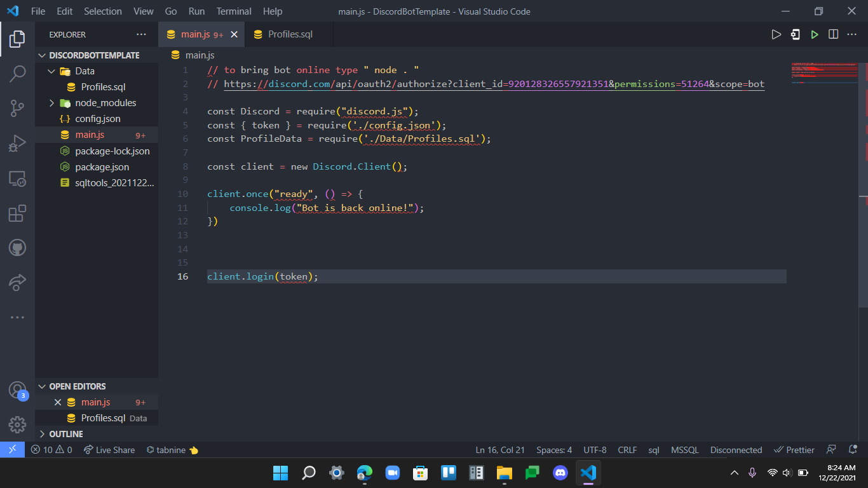Open the Windows Start menu
The image size is (868, 488).
pyautogui.click(x=280, y=473)
